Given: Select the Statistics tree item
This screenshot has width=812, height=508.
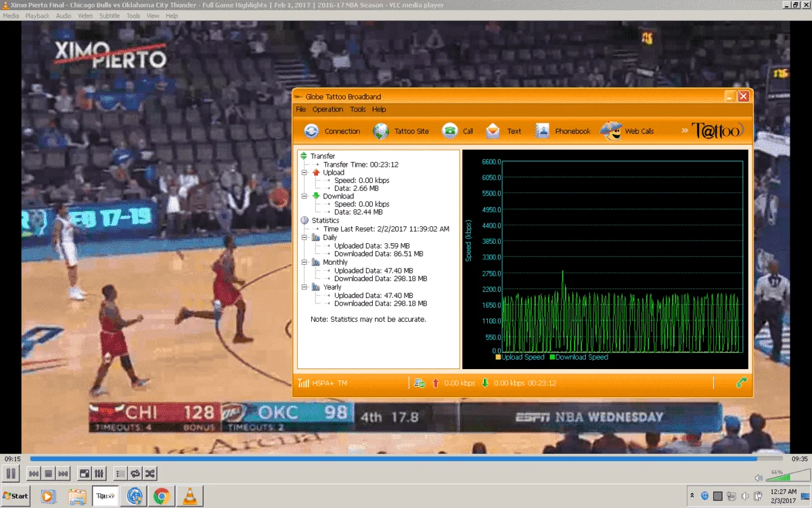Looking at the screenshot, I should [x=325, y=221].
